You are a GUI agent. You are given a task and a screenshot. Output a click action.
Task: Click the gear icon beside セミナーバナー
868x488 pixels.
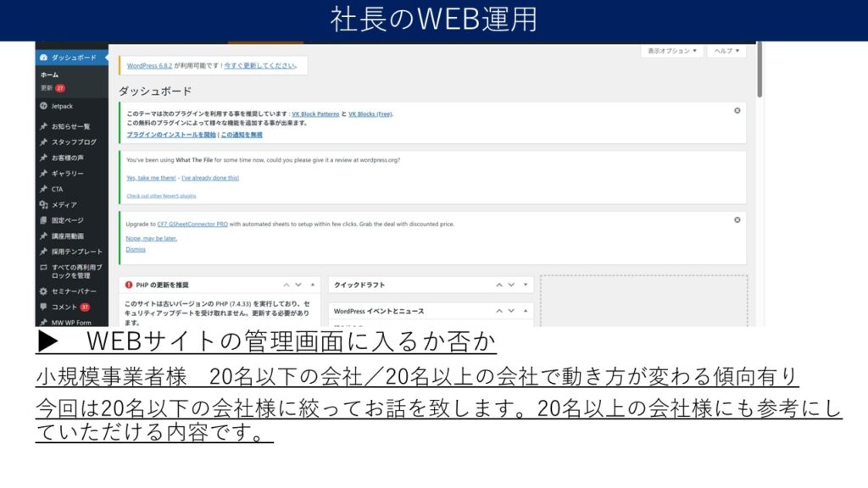42,291
